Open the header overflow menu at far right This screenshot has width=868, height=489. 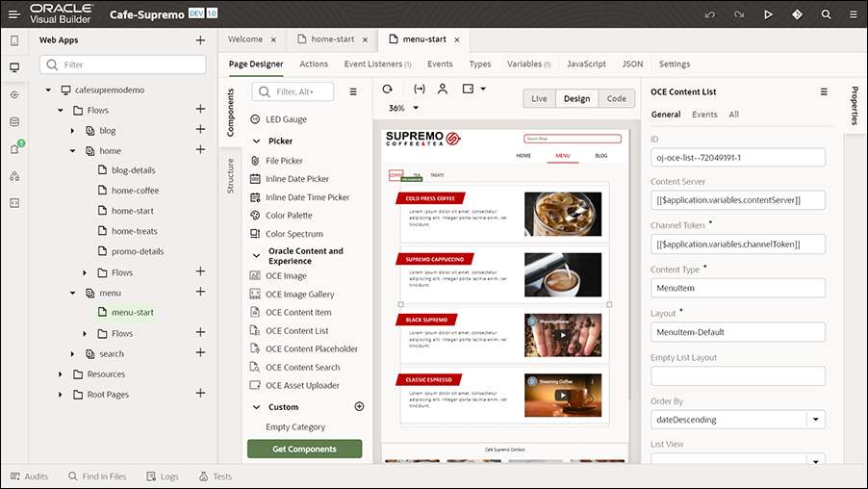[x=854, y=15]
